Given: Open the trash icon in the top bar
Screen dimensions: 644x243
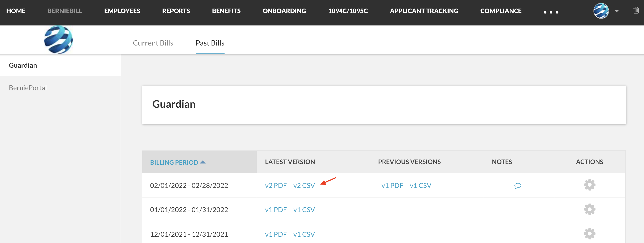Looking at the screenshot, I should click(636, 10).
